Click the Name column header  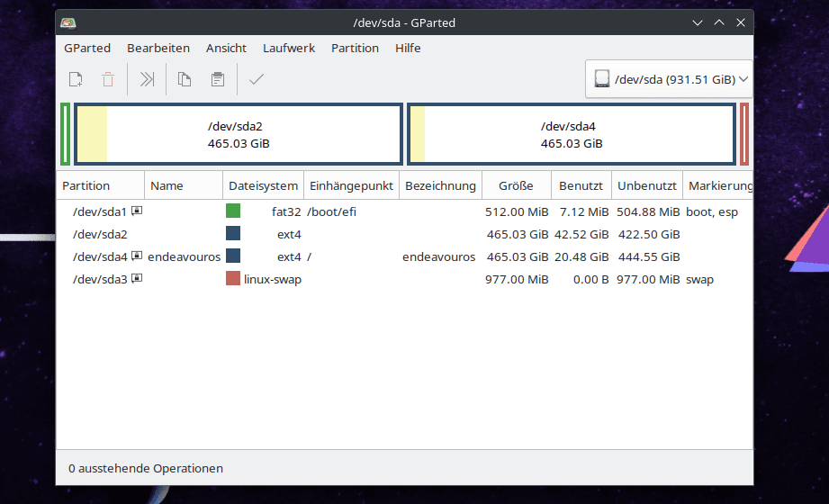tap(184, 185)
